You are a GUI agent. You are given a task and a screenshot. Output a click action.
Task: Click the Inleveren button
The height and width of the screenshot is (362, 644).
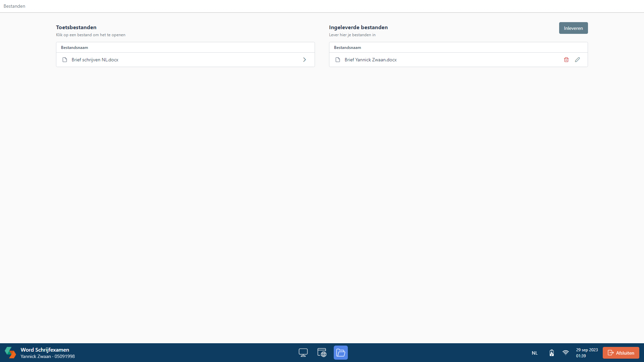[x=573, y=28]
